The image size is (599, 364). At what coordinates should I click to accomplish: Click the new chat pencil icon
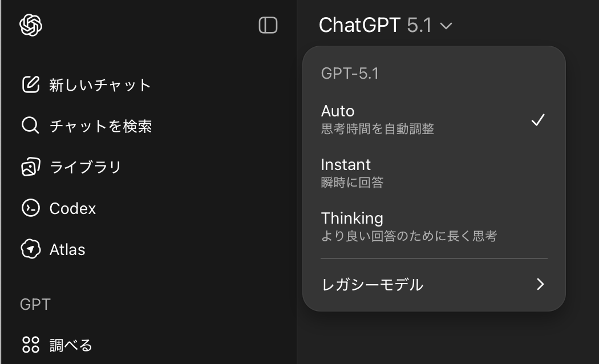pos(30,85)
